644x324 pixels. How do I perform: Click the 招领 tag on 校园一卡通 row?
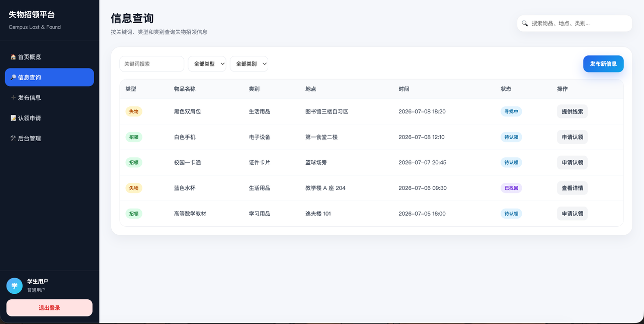pyautogui.click(x=134, y=162)
